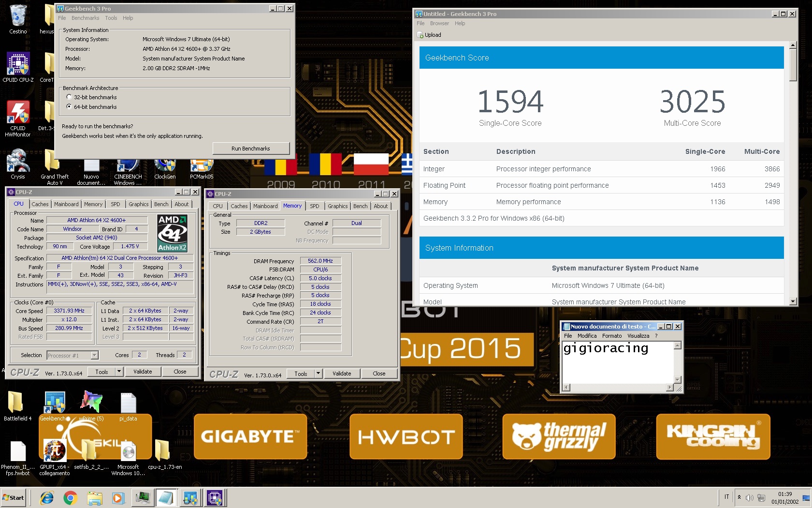Open Google Chrome from the taskbar
Image resolution: width=812 pixels, height=508 pixels.
click(70, 497)
